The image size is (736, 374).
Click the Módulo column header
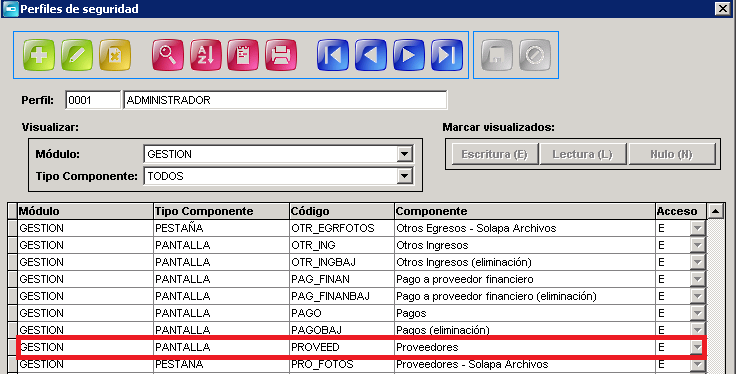pyautogui.click(x=85, y=211)
